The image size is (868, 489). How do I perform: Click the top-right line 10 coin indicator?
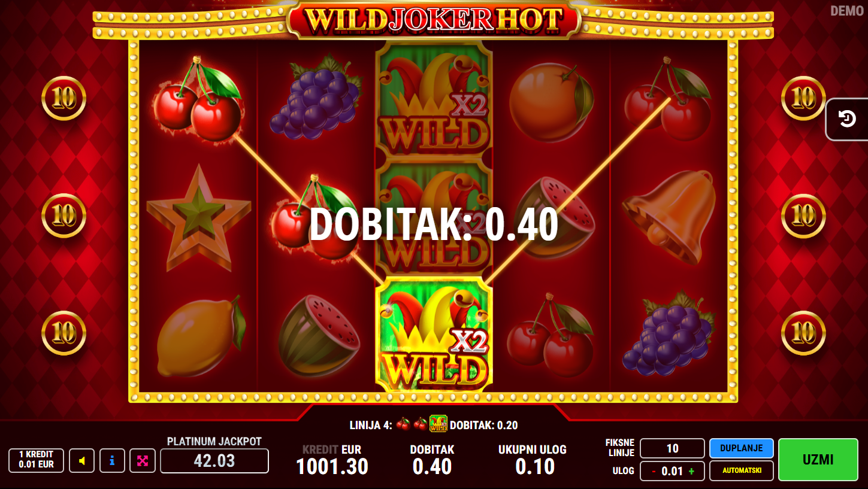(x=803, y=99)
